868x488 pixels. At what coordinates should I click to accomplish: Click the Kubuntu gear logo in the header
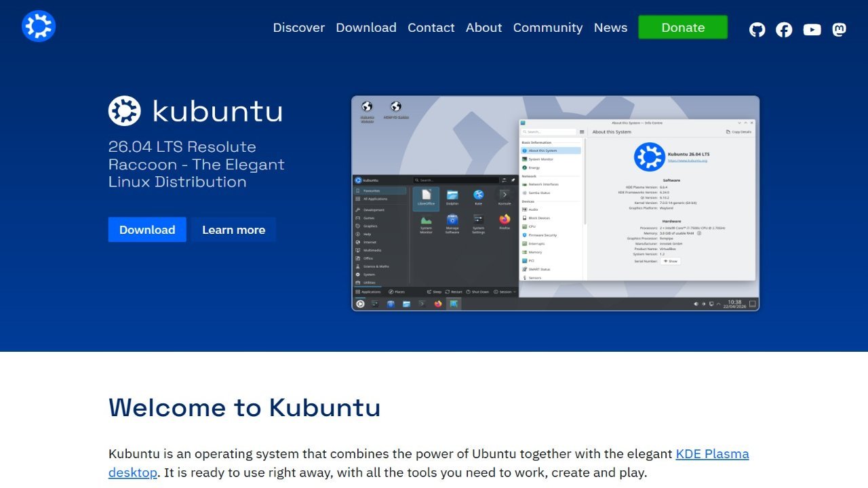(x=39, y=26)
